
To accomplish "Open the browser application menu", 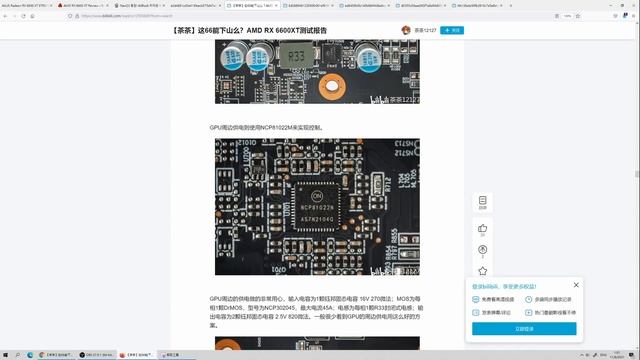I will click(x=634, y=16).
